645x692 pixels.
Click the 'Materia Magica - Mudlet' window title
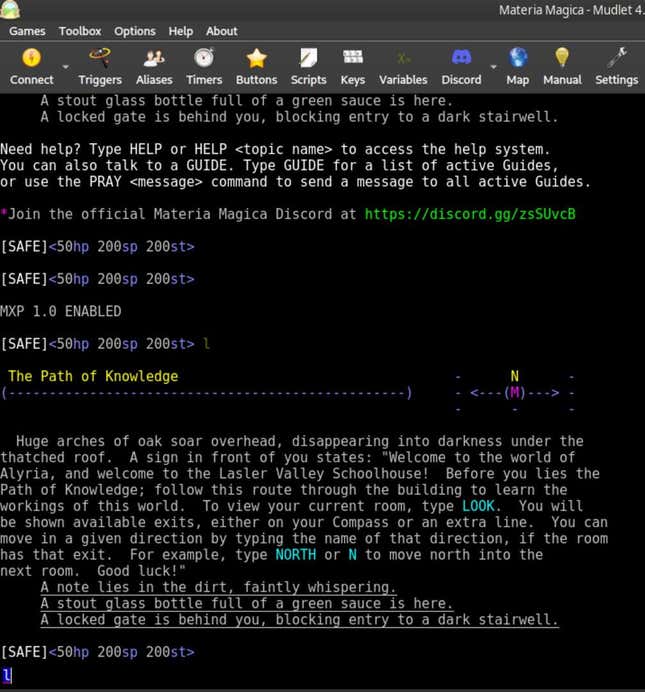(572, 10)
